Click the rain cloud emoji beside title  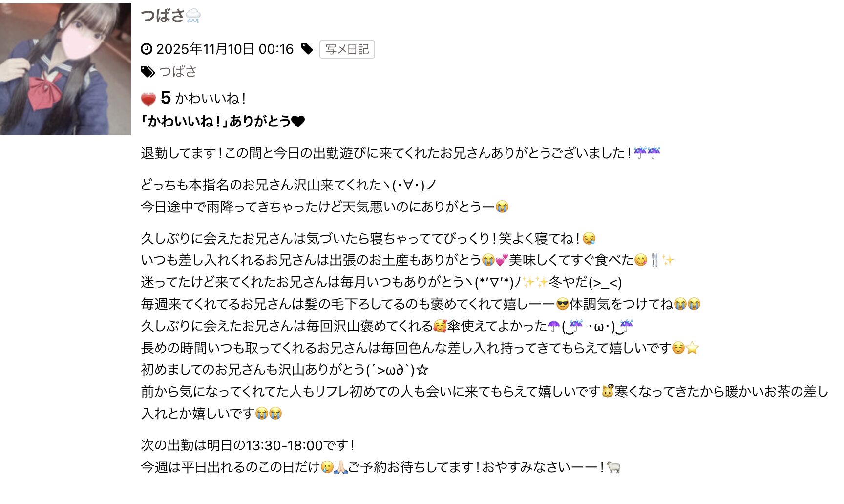pos(193,16)
